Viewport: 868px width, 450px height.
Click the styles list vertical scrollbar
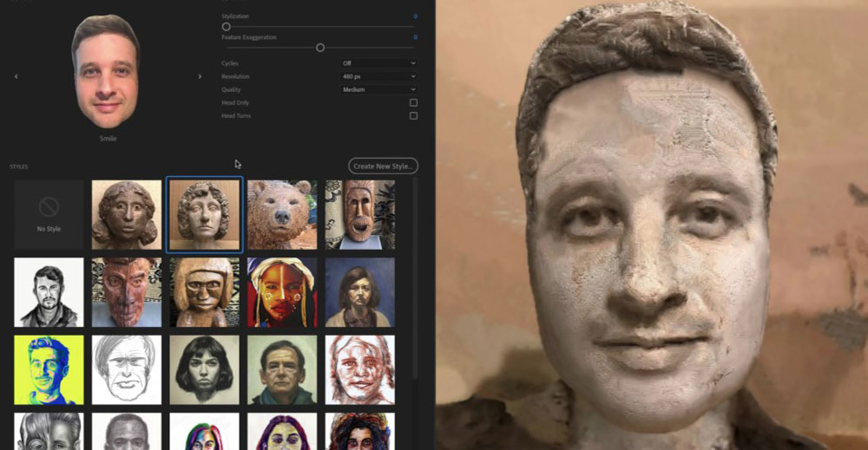click(415, 277)
